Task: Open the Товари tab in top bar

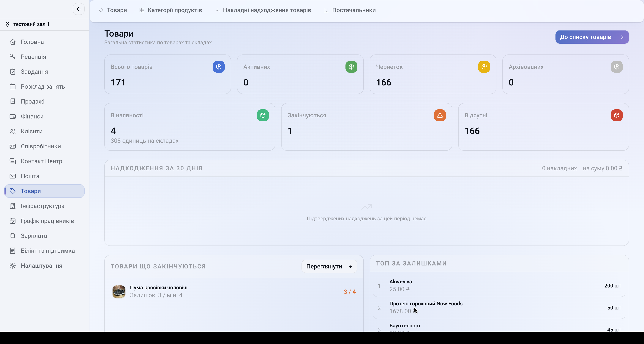Action: click(x=113, y=10)
